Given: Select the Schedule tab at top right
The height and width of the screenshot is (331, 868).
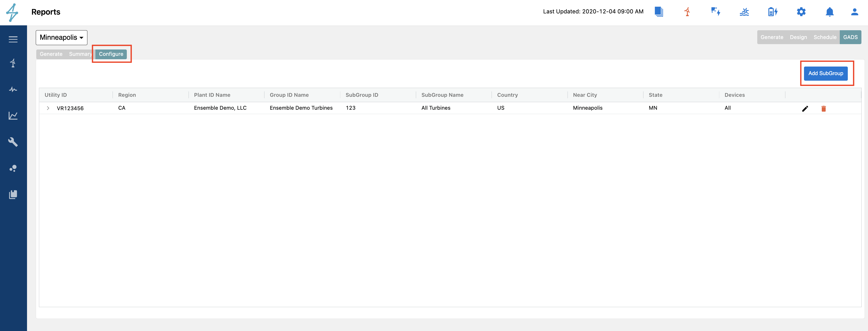Looking at the screenshot, I should click(x=825, y=37).
